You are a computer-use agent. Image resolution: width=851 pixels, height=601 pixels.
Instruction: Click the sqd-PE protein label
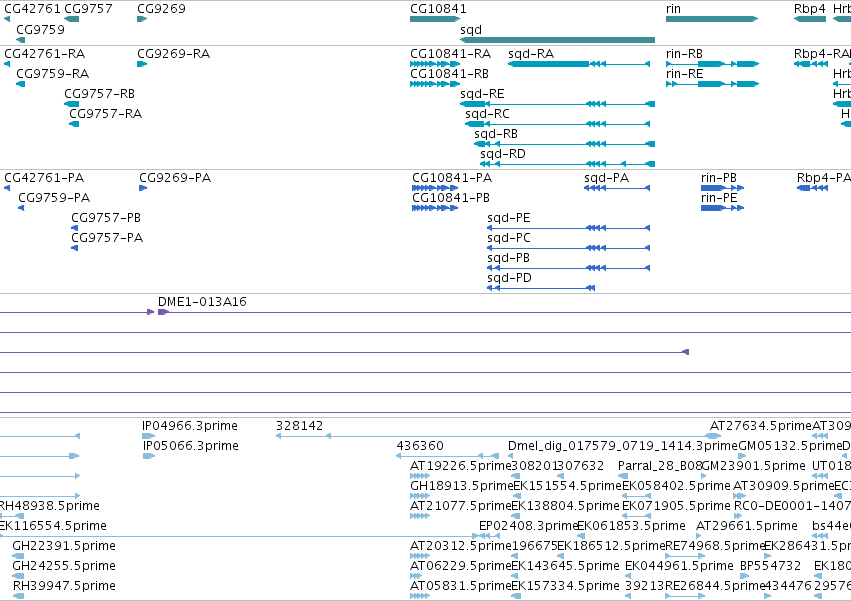[x=509, y=218]
